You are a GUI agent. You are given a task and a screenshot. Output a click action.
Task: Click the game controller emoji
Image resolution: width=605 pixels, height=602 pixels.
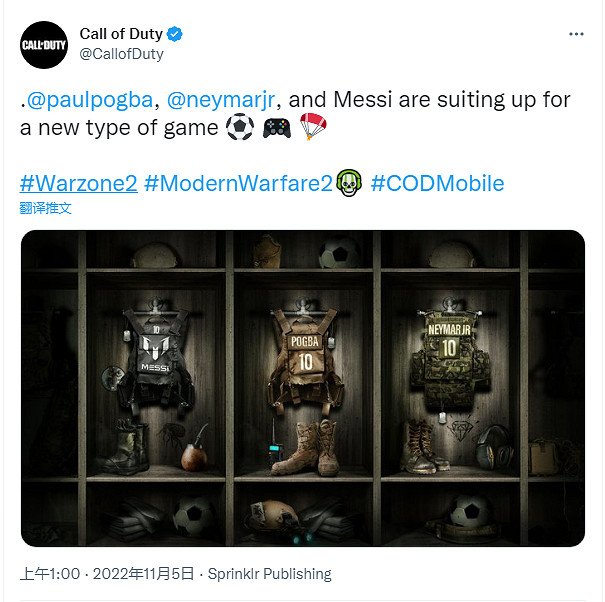tap(277, 128)
